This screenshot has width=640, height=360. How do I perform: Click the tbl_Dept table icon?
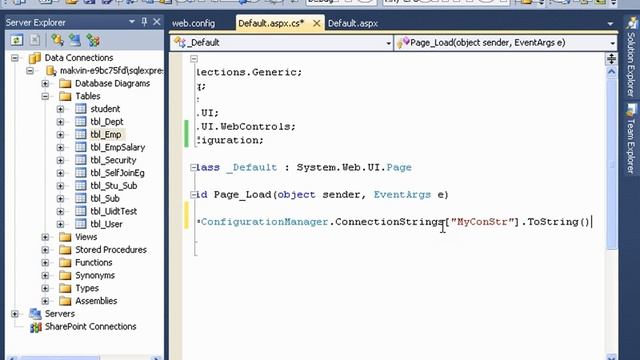click(81, 122)
